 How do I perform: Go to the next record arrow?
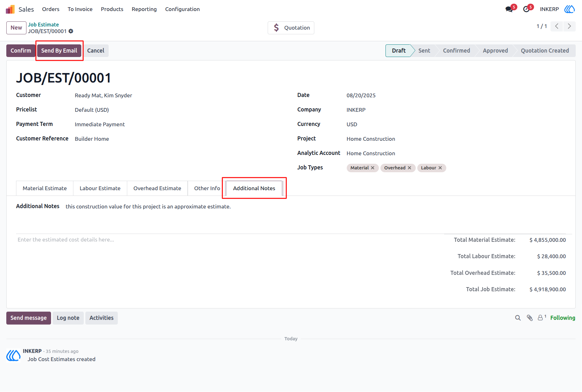pyautogui.click(x=569, y=26)
